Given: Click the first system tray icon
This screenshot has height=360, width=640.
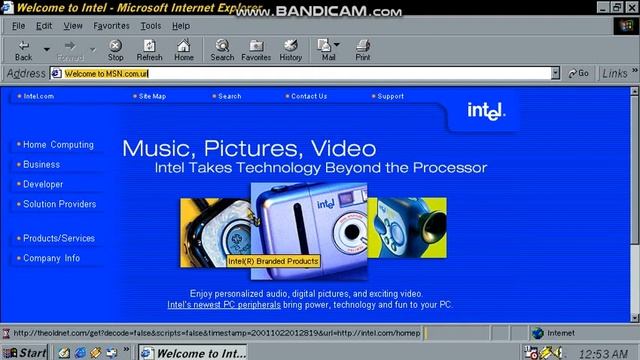Looking at the screenshot, I should 531,353.
